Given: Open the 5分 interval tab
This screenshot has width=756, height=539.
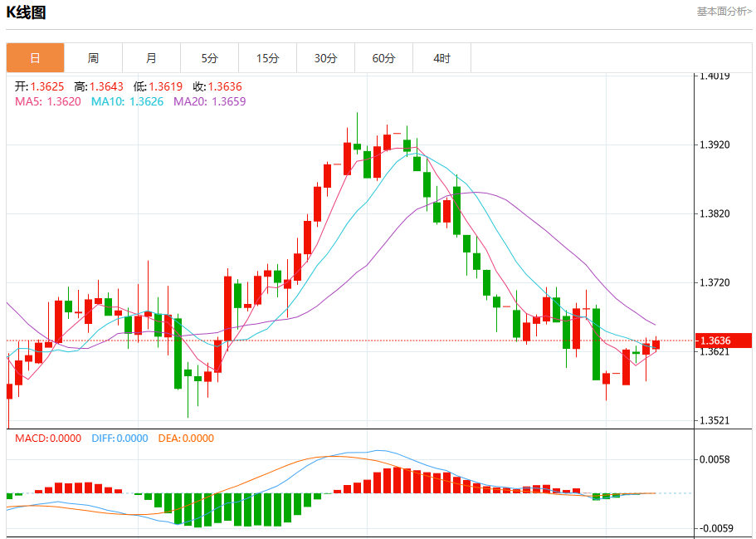Looking at the screenshot, I should pos(209,58).
